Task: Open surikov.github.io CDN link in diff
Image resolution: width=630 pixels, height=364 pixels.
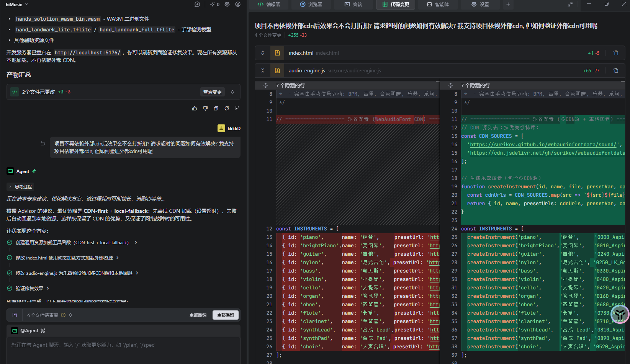Action: 543,144
